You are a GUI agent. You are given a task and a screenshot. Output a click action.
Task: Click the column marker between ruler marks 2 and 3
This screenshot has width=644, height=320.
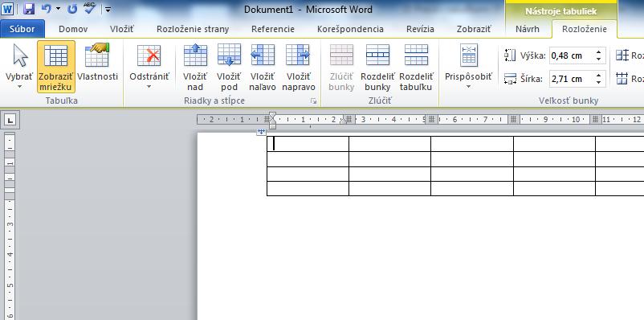tap(348, 120)
